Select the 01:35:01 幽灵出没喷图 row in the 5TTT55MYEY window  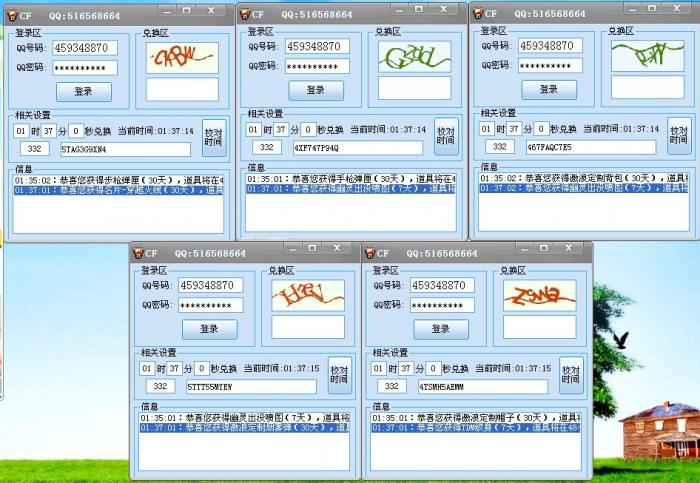[x=244, y=418]
